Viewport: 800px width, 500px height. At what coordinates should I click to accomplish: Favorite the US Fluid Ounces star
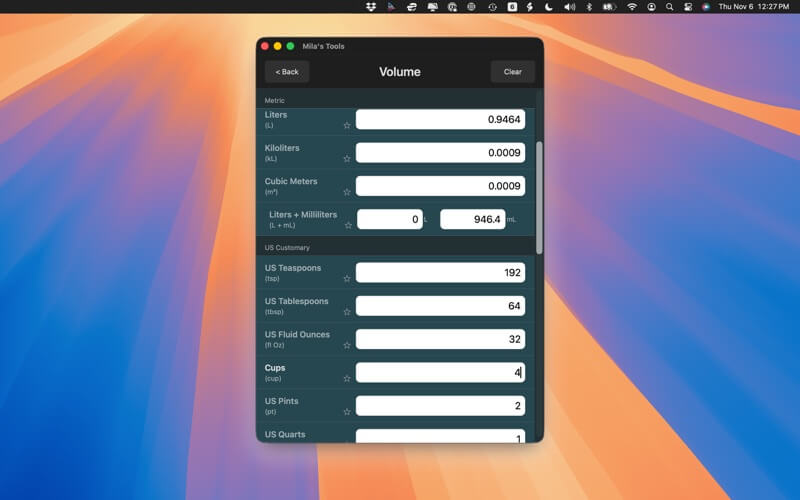point(347,345)
